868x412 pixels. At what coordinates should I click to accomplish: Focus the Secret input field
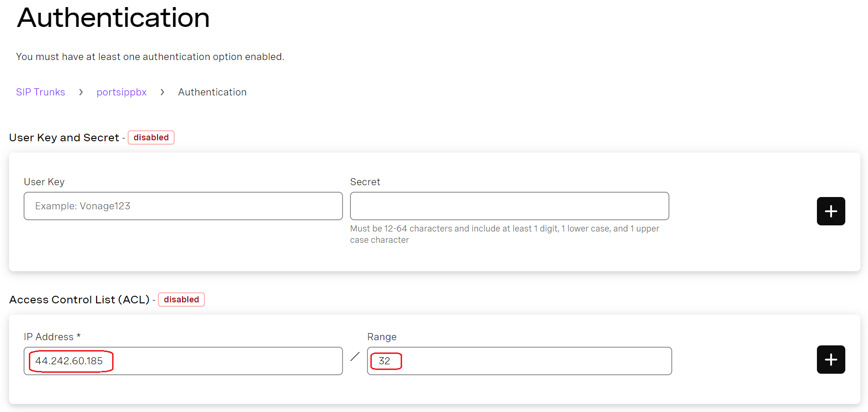click(x=509, y=206)
